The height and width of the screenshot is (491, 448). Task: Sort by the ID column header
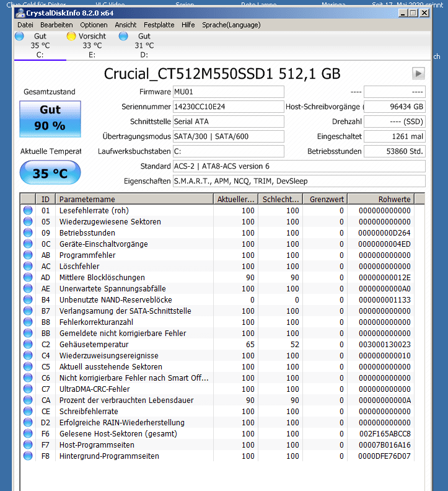pos(45,199)
